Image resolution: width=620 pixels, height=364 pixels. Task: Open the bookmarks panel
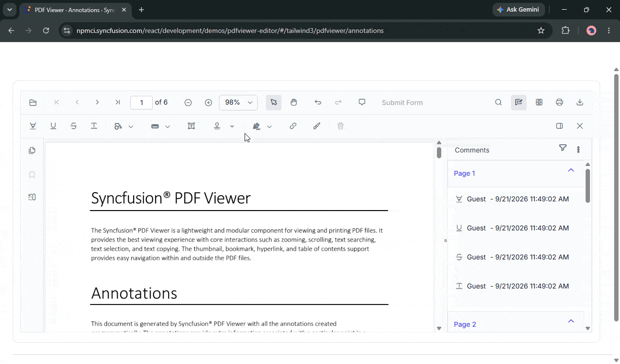pos(32,175)
